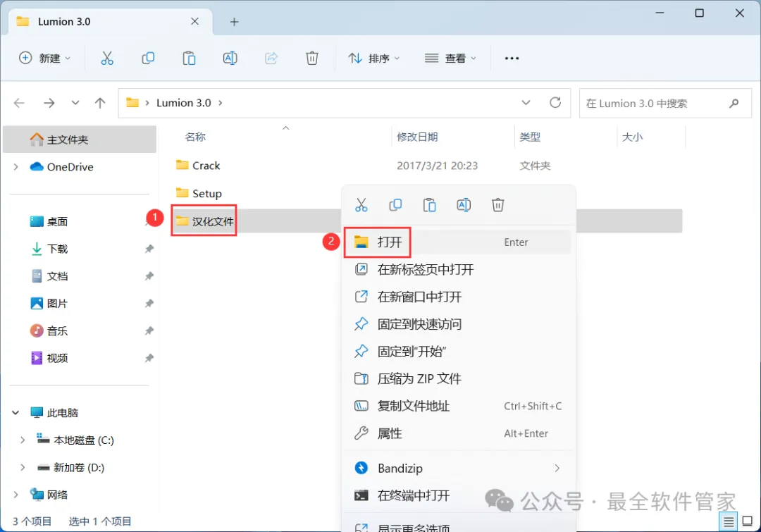This screenshot has width=761, height=532.
Task: Choose 打开 in the context menu
Action: tap(457, 242)
